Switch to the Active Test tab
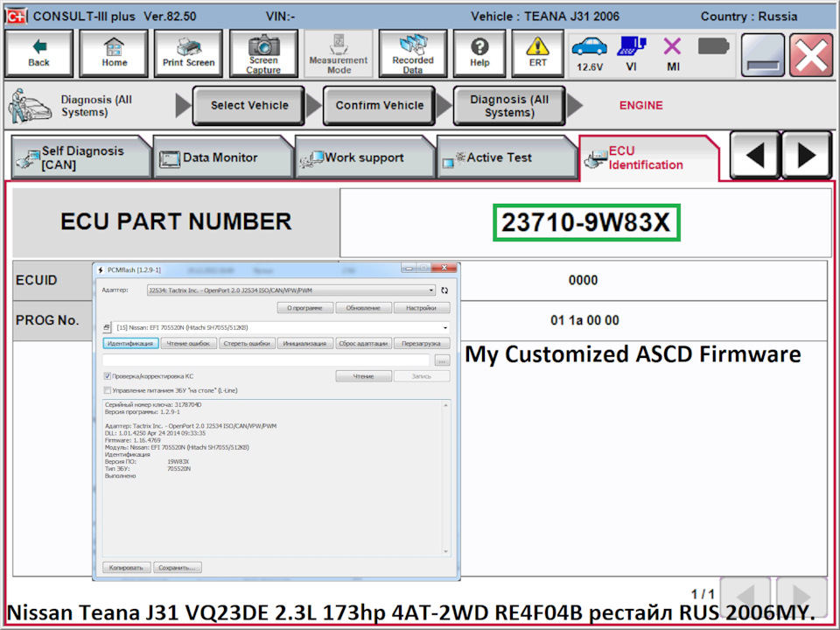Viewport: 840px width, 630px height. 507,157
